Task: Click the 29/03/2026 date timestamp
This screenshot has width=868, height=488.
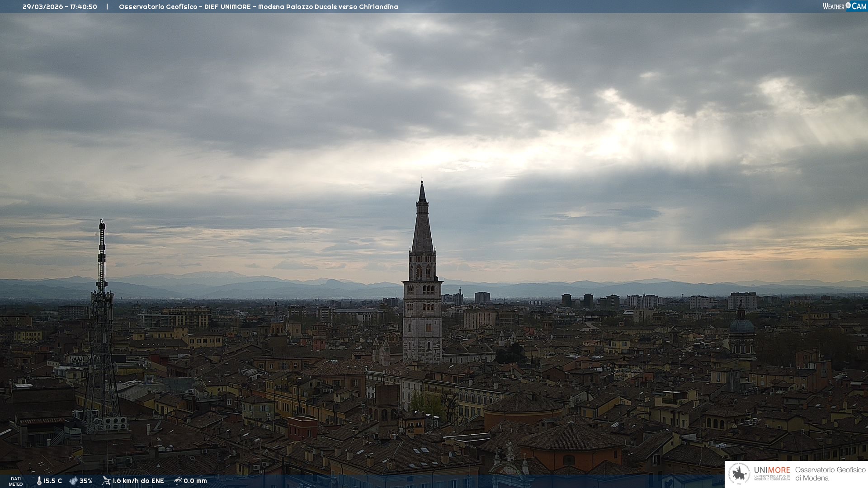Action: (x=43, y=7)
